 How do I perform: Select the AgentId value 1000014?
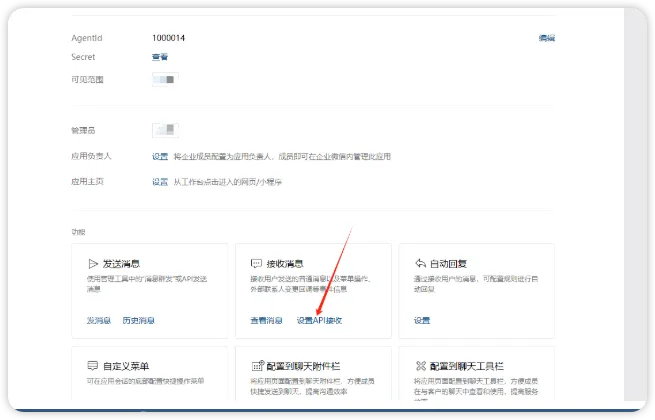(x=168, y=38)
